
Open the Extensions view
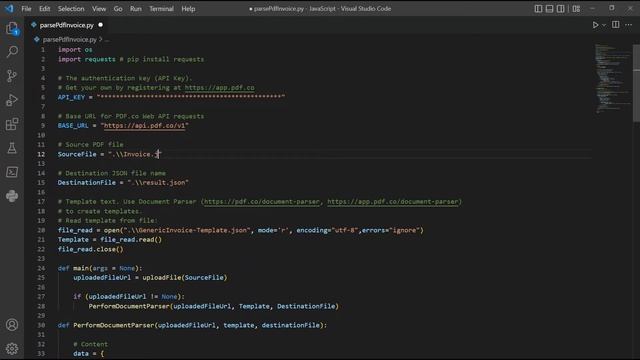[12, 124]
